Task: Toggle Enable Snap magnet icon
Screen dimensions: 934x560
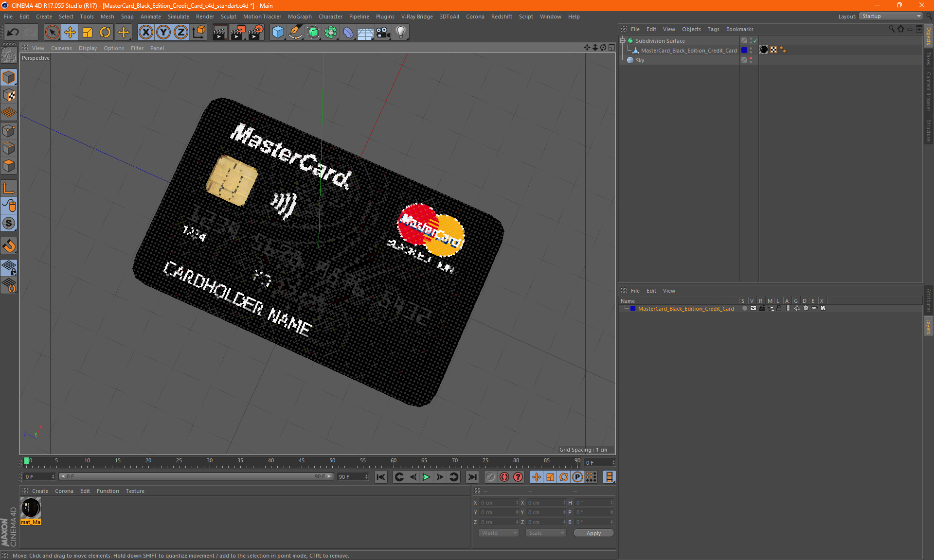Action: click(x=9, y=246)
